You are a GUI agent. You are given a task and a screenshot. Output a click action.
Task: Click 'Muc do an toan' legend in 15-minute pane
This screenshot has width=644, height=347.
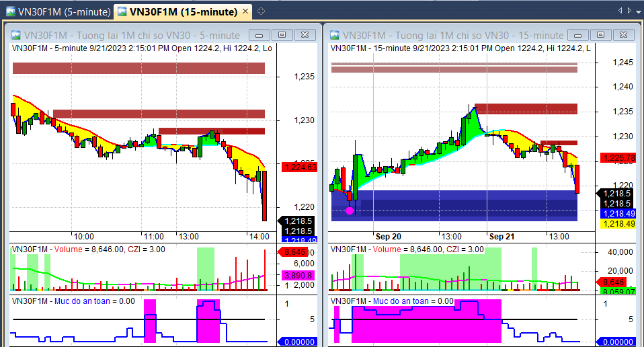(x=401, y=301)
